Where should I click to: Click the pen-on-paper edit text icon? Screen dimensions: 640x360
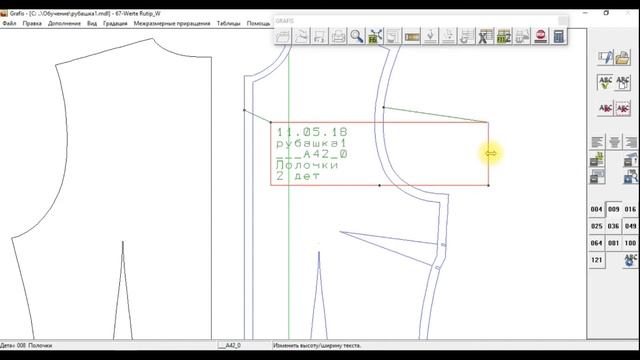605,57
